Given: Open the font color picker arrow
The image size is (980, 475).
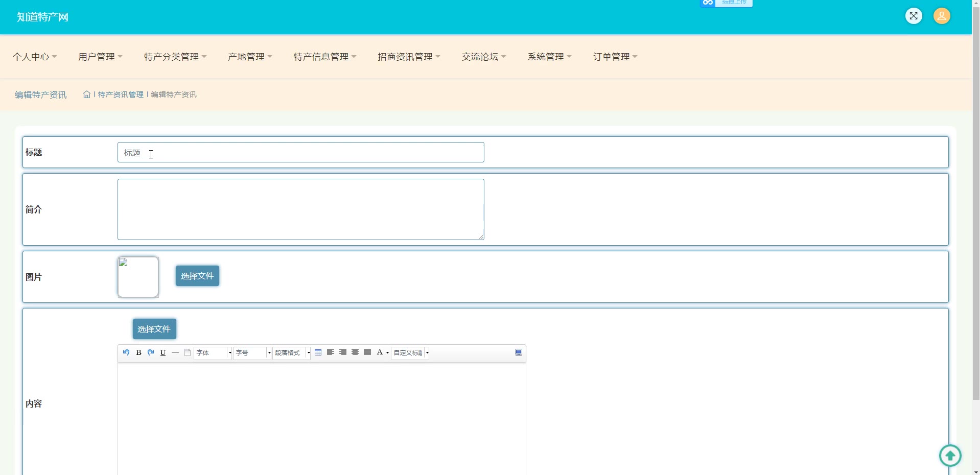Looking at the screenshot, I should coord(387,353).
